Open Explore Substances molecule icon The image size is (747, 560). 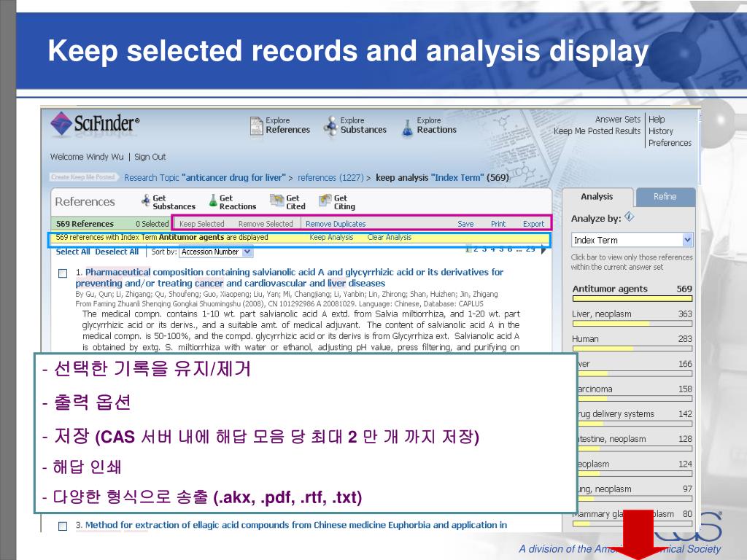(330, 125)
